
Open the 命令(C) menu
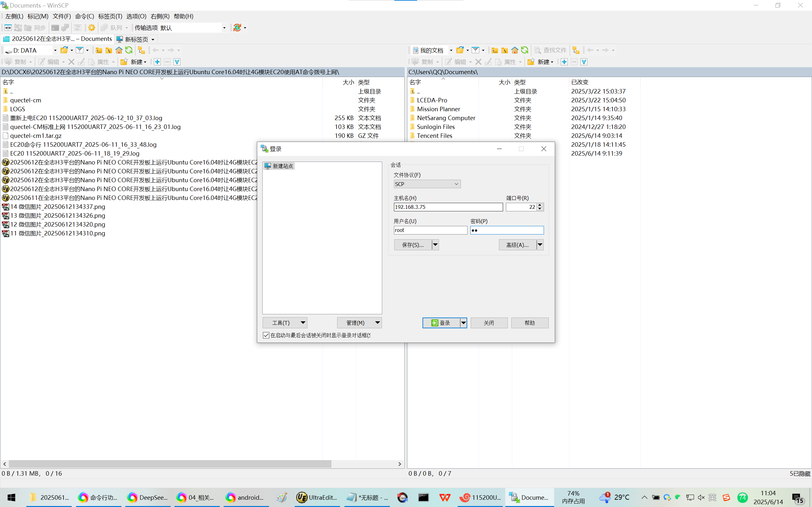[x=84, y=16]
